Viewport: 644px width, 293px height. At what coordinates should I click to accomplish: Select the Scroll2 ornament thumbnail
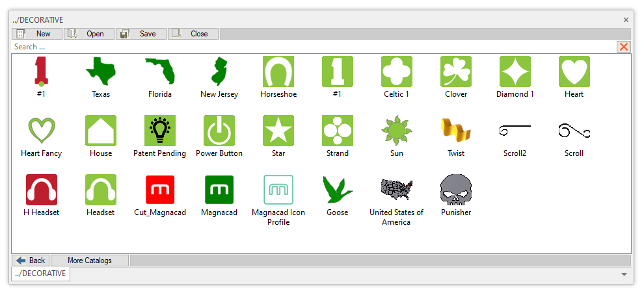tap(515, 131)
